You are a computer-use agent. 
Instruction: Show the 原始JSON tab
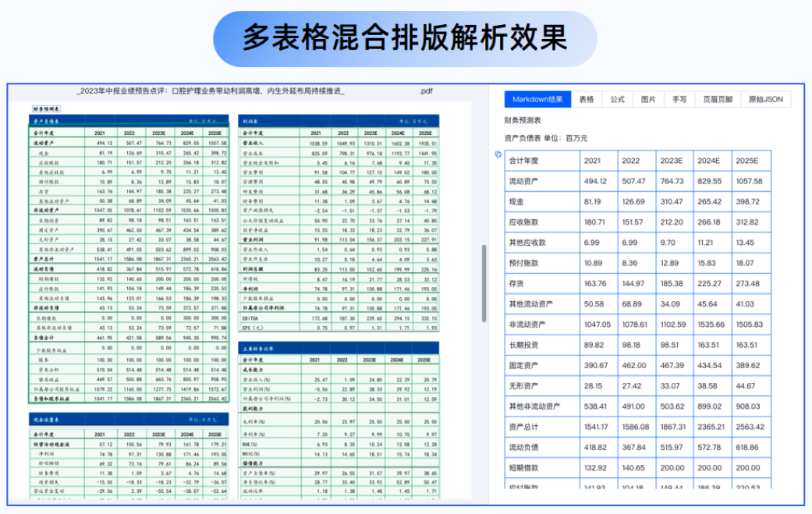pyautogui.click(x=766, y=99)
